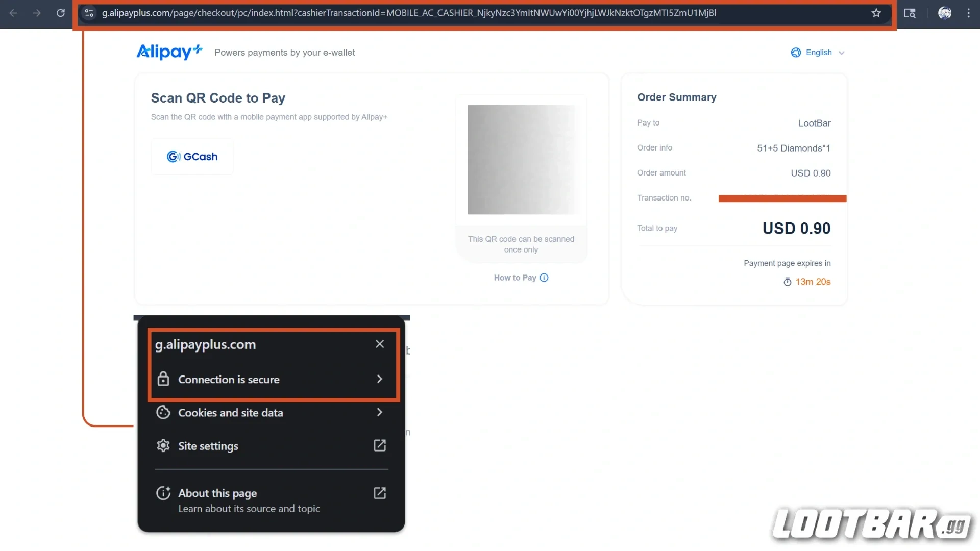Close the g.alipayplus.com site info popup

(380, 344)
